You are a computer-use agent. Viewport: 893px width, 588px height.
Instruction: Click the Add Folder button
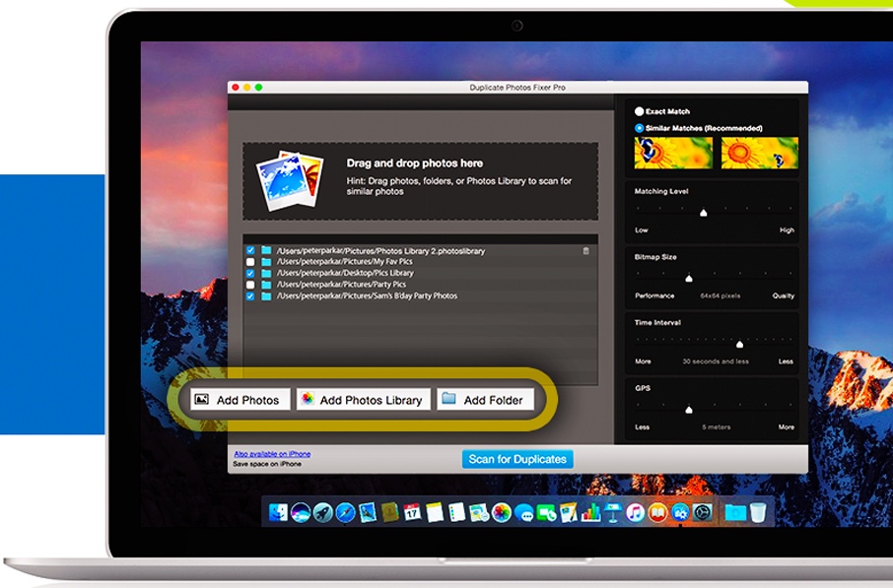click(486, 399)
